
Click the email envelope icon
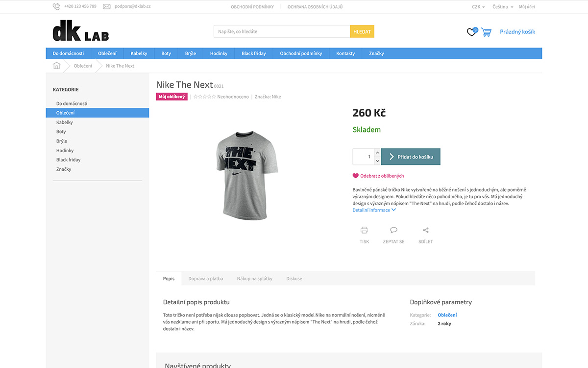[x=107, y=7]
